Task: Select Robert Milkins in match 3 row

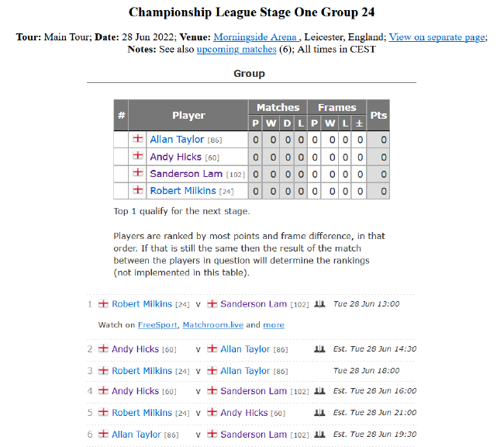Action: coord(142,371)
